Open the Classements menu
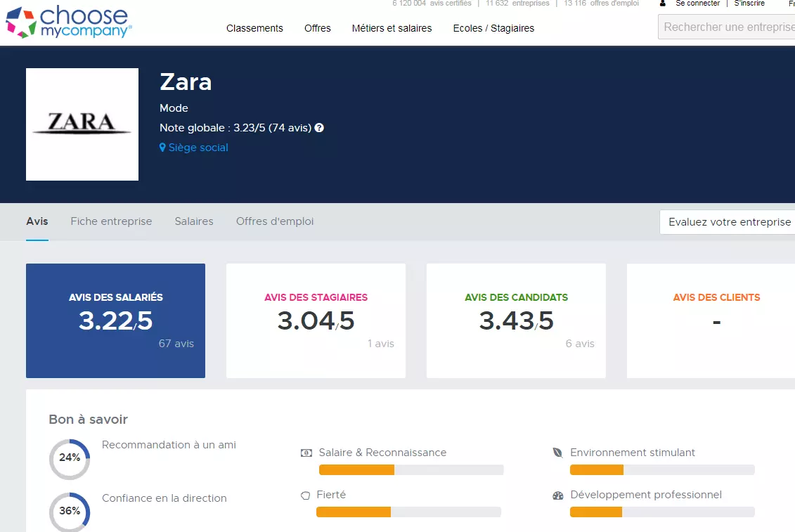The image size is (795, 532). coord(254,28)
